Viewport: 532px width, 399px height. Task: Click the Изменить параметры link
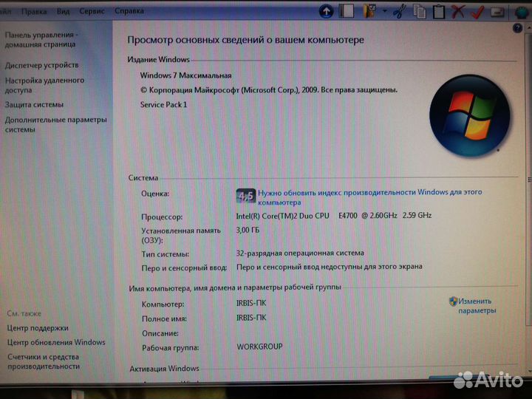(477, 306)
